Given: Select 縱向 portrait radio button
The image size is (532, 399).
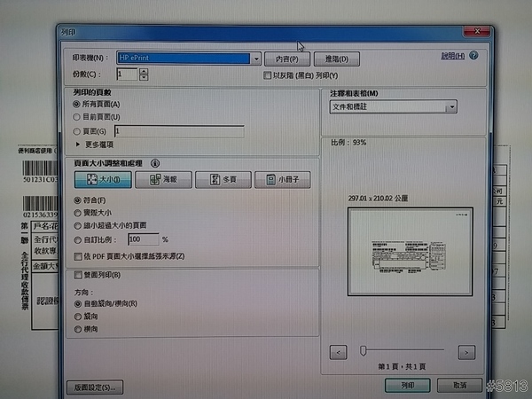Looking at the screenshot, I should tap(78, 317).
